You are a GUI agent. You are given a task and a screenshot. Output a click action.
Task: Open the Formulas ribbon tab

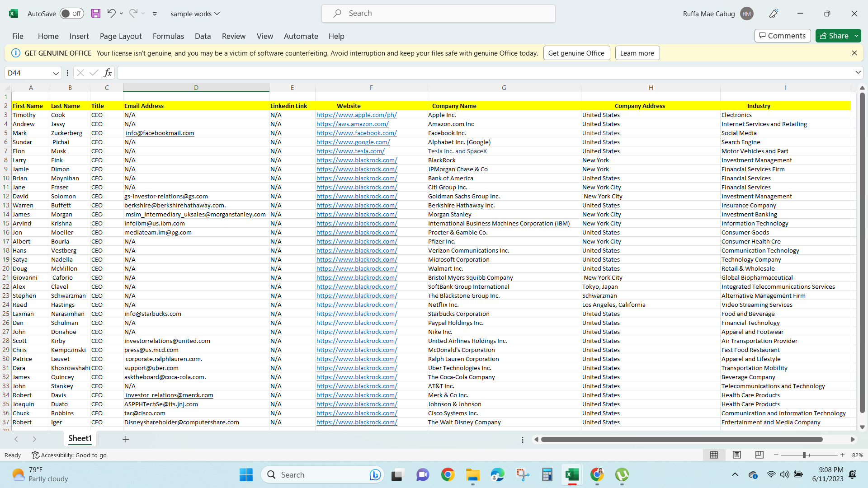(x=168, y=36)
